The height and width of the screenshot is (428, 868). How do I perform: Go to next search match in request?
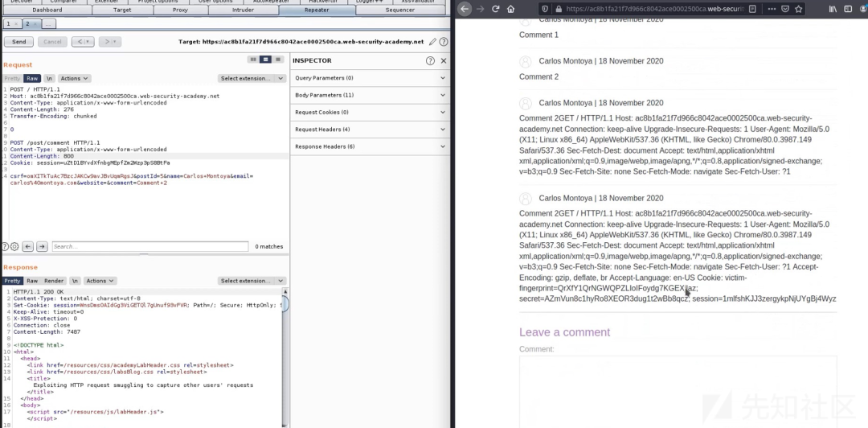(42, 247)
